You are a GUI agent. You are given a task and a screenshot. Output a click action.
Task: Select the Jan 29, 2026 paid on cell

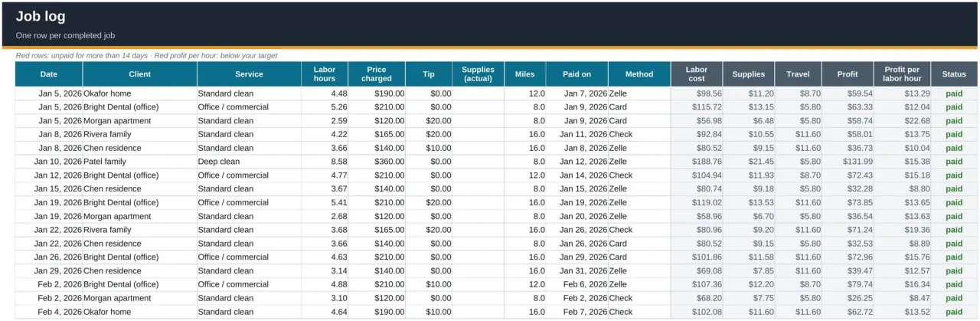(x=577, y=257)
